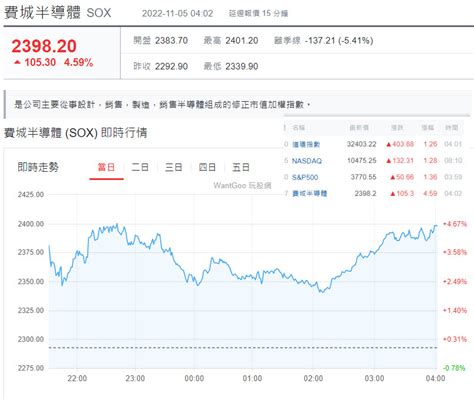Click the change value 105.30
The height and width of the screenshot is (400, 474).
40,62
